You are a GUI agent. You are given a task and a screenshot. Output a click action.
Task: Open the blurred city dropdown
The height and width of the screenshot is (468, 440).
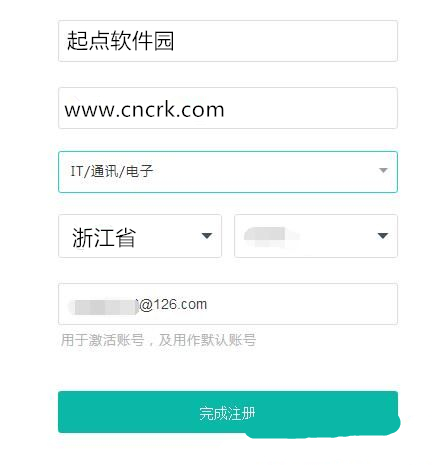316,236
